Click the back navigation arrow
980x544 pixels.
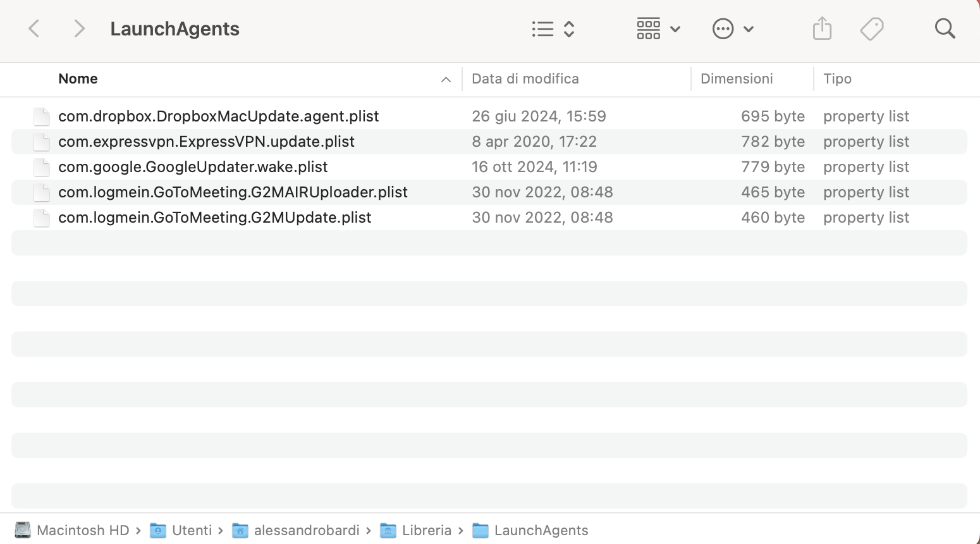pos(35,28)
